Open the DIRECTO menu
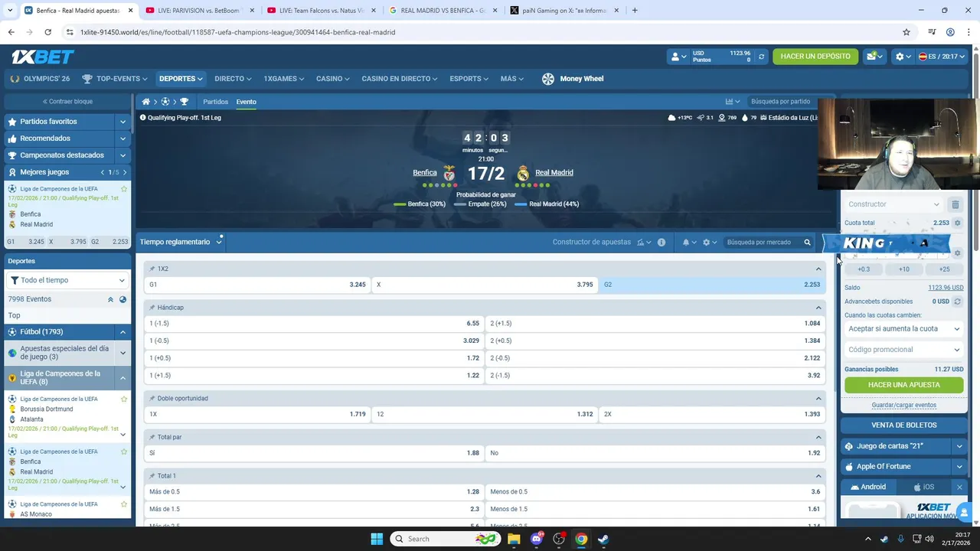The width and height of the screenshot is (980, 551). click(233, 79)
